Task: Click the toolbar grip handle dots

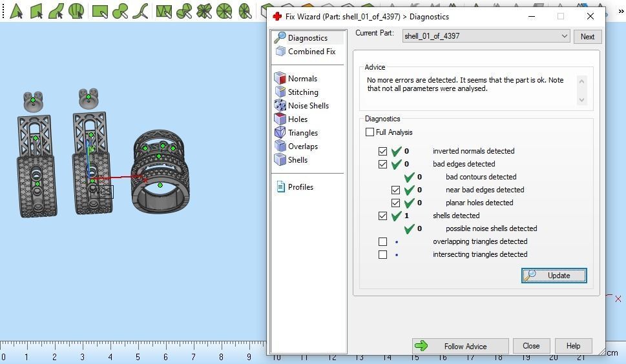Action: click(x=3, y=11)
